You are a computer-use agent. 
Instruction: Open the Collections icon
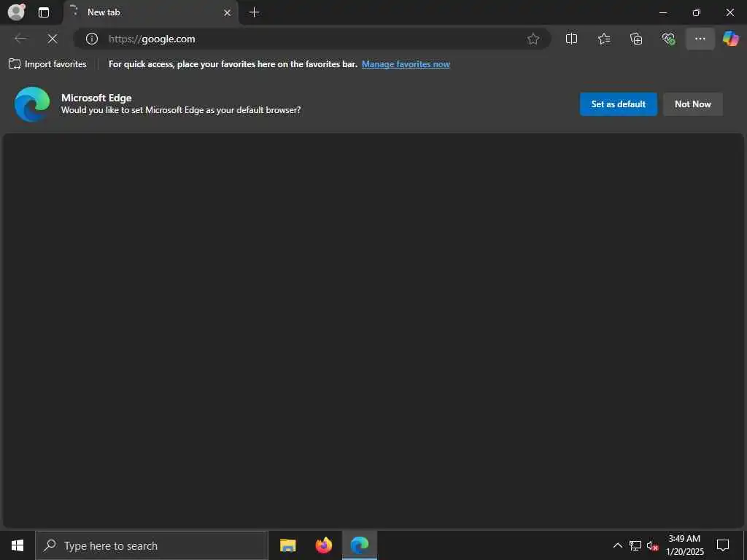pyautogui.click(x=636, y=39)
